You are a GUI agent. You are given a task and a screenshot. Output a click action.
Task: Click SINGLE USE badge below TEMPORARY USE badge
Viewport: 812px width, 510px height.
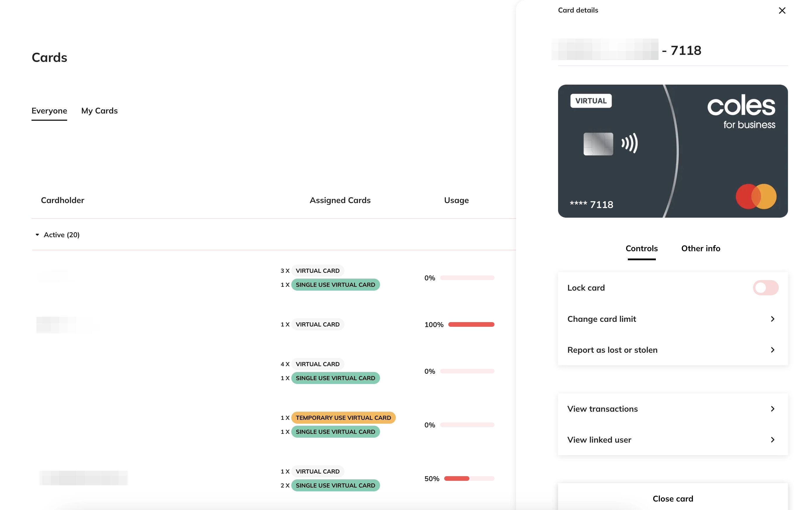336,432
